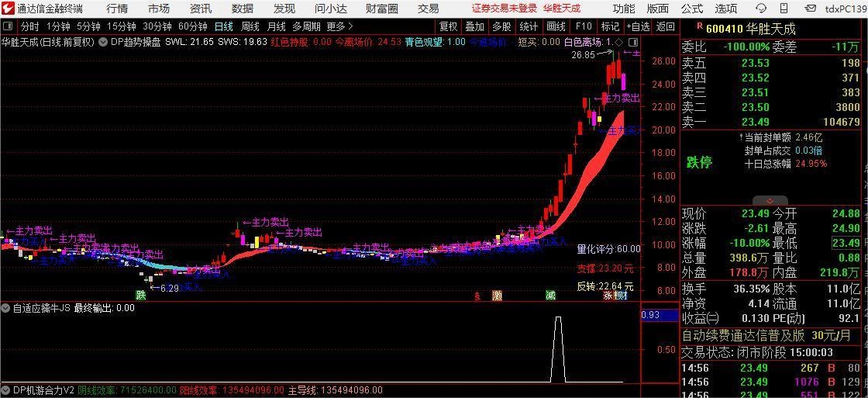Switch chart to 1分钟 period

[58, 26]
